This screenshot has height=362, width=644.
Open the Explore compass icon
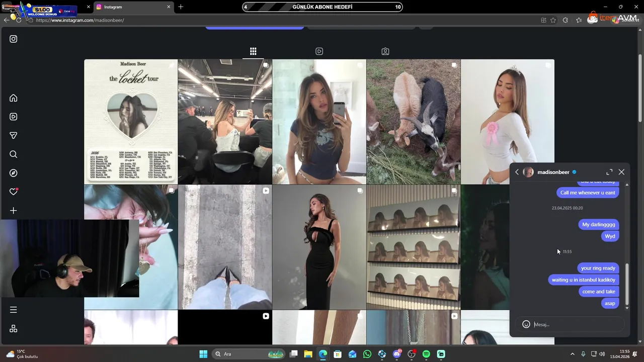pos(14,173)
